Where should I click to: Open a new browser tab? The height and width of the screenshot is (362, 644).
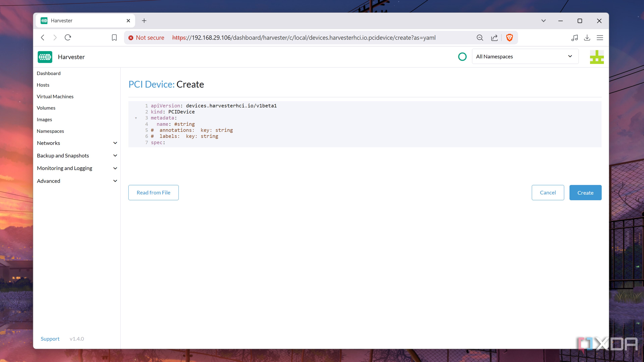(144, 21)
